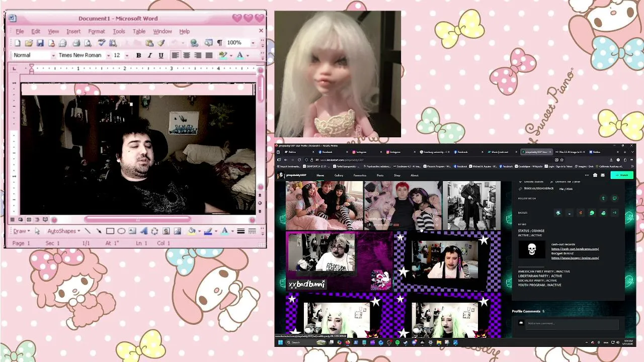Click the Windows Start button on taskbar
The width and height of the screenshot is (644, 362).
[x=280, y=342]
